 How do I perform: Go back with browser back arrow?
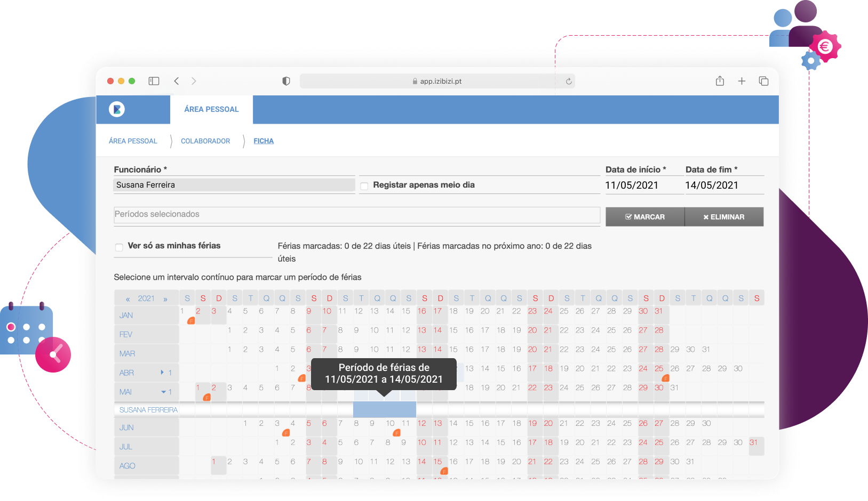pos(177,81)
